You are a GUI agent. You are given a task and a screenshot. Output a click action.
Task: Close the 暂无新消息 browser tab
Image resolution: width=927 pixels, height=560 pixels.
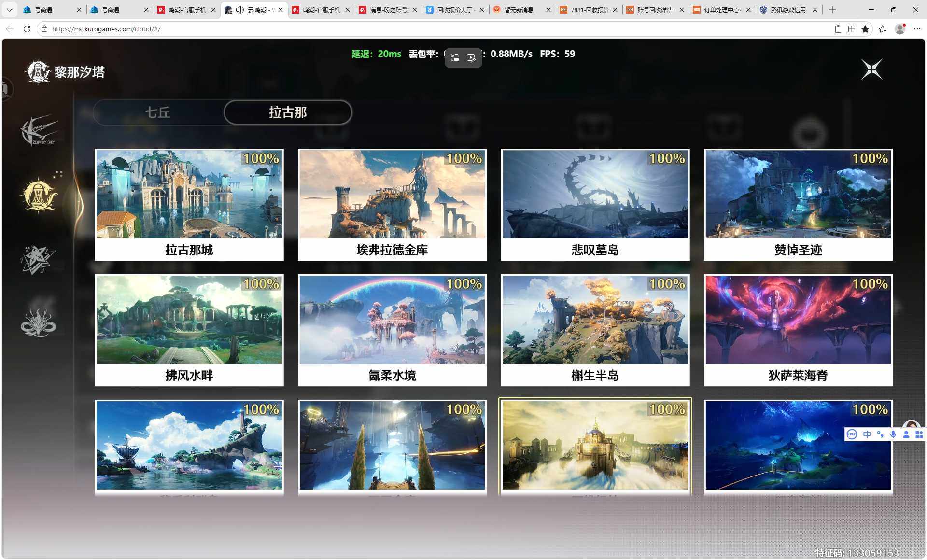[x=548, y=10]
